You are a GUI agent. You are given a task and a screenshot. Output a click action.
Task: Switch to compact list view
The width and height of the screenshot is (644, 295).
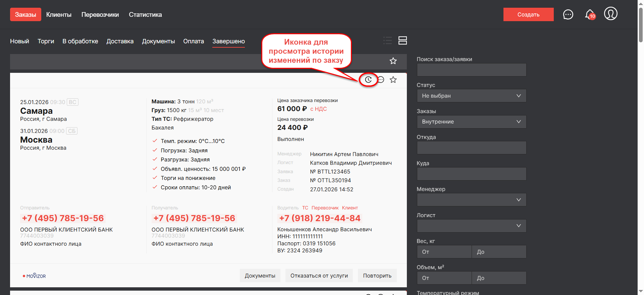click(x=387, y=41)
